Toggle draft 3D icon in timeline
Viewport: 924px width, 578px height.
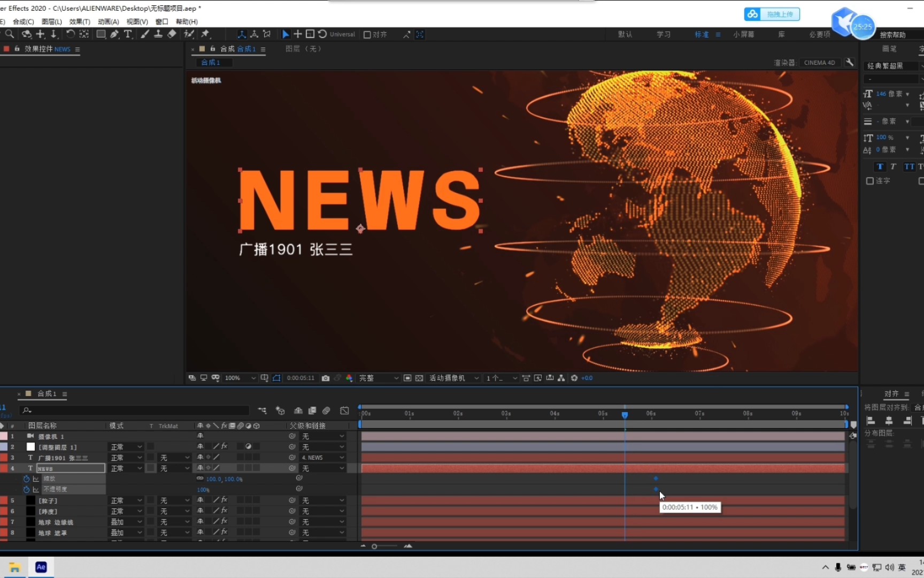pyautogui.click(x=280, y=410)
